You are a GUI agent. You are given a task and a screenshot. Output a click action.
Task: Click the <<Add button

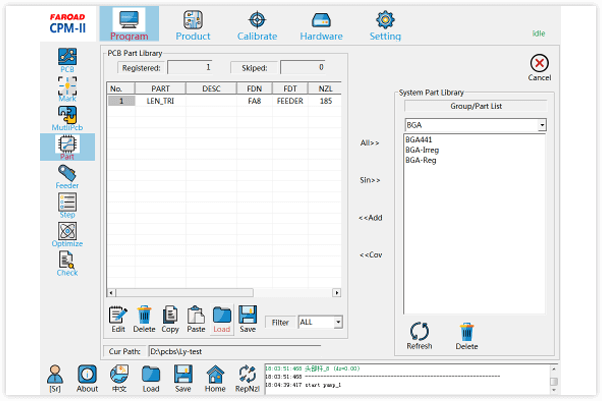[x=370, y=217]
